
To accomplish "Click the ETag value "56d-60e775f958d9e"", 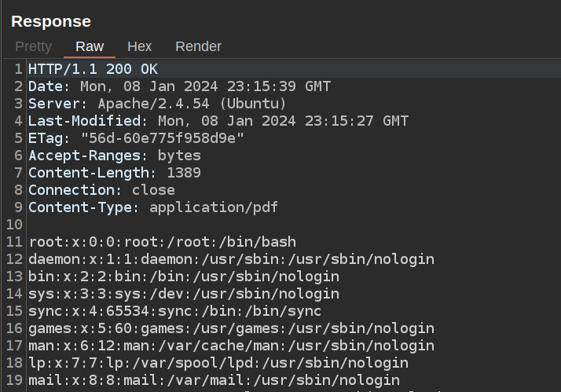I will tap(163, 138).
